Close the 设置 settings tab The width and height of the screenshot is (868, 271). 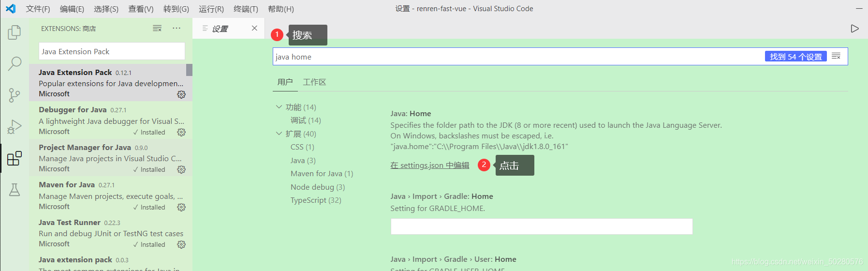pos(254,29)
